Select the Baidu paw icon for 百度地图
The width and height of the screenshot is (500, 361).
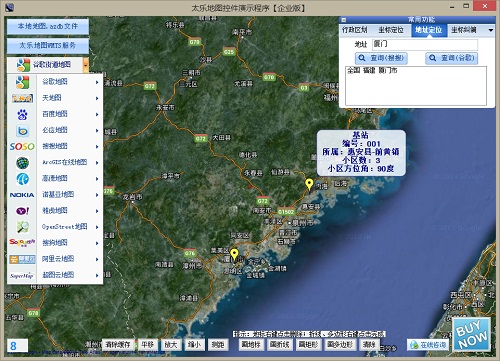pyautogui.click(x=22, y=114)
